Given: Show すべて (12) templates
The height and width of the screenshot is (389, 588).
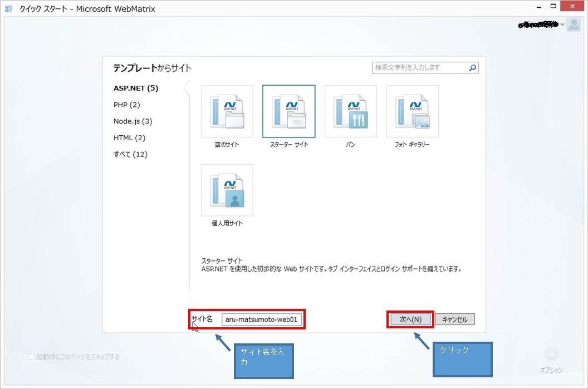Looking at the screenshot, I should (x=130, y=154).
